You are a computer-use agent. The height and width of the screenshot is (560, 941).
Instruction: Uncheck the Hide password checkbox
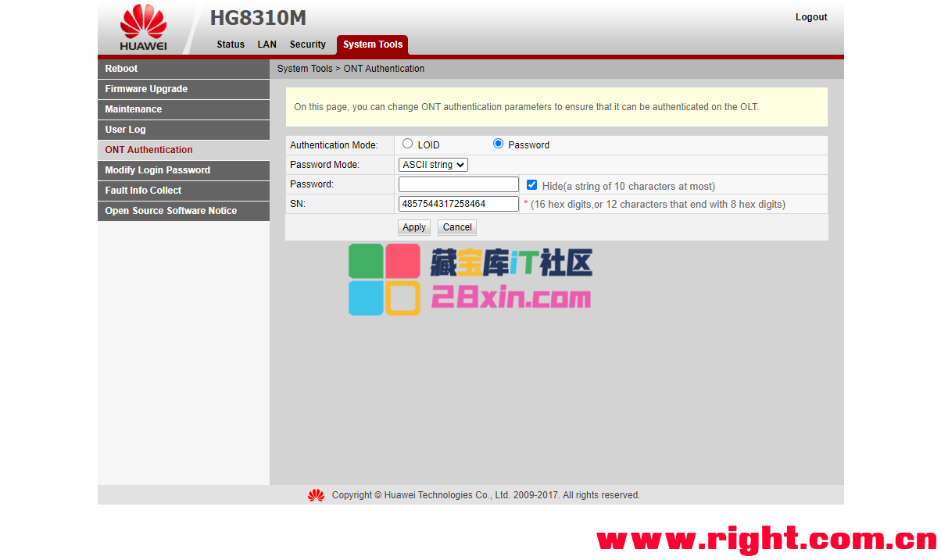(531, 185)
